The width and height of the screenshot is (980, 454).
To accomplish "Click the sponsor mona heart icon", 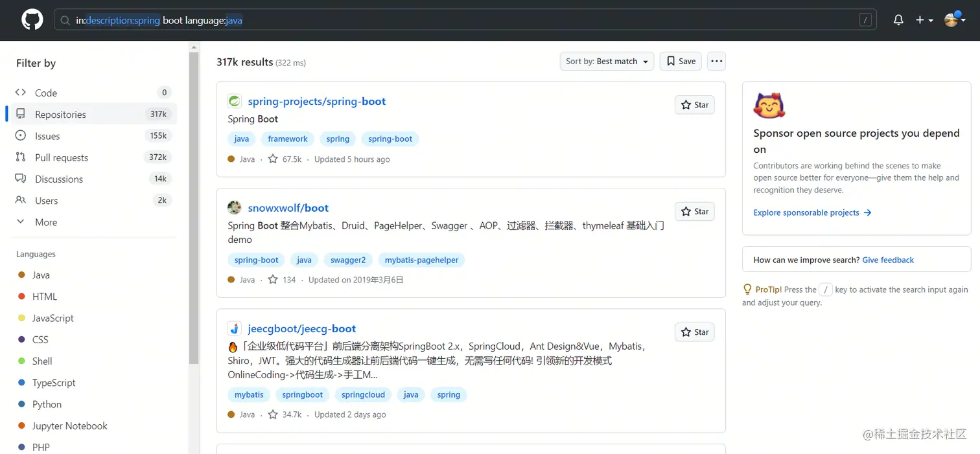I will click(x=769, y=106).
